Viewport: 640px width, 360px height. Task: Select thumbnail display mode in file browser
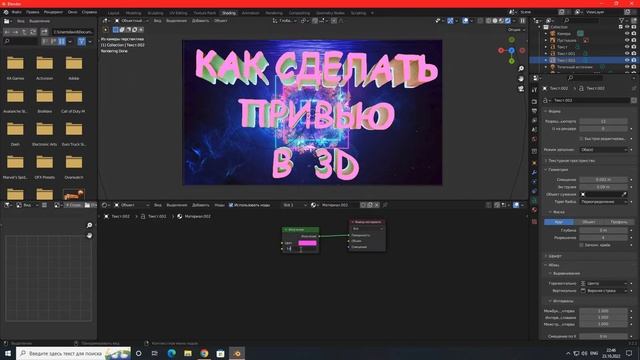(x=62, y=41)
